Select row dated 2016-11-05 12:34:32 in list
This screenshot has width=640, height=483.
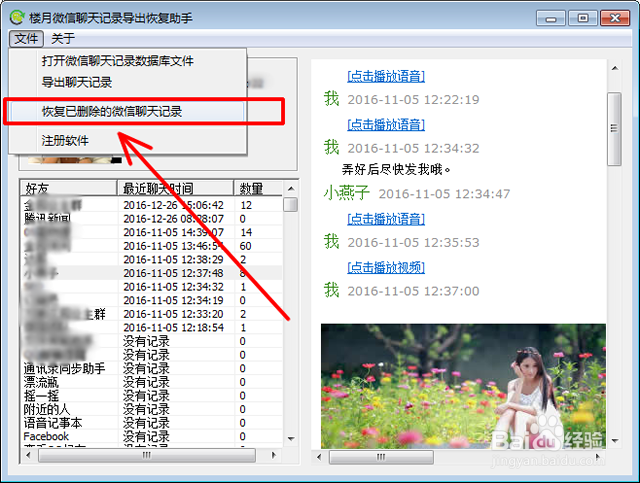pyautogui.click(x=151, y=287)
